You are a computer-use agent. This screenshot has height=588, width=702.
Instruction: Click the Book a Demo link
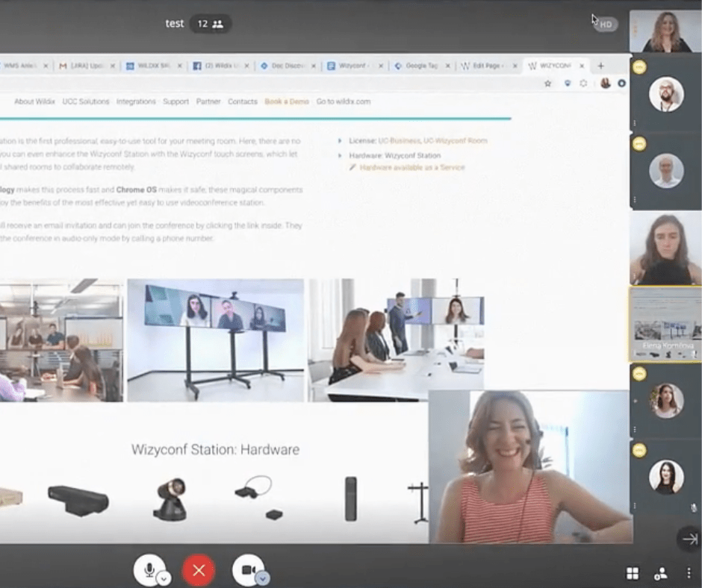pos(287,101)
